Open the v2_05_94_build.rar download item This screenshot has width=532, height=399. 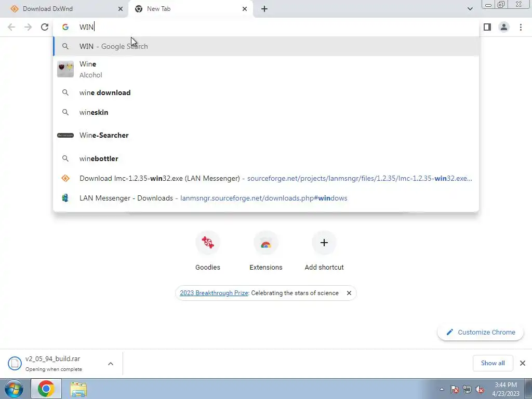pos(52,363)
